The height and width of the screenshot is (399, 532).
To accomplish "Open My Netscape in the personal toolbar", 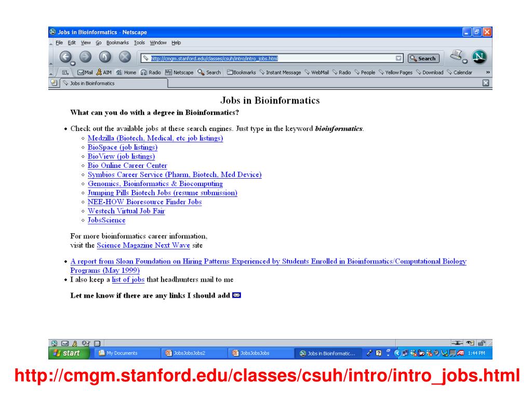I will (179, 73).
